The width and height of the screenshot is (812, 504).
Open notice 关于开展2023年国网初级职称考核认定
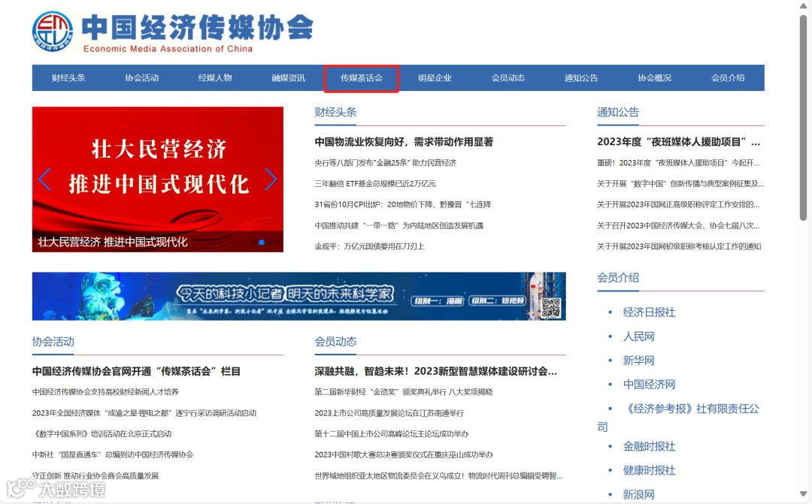[x=679, y=246]
